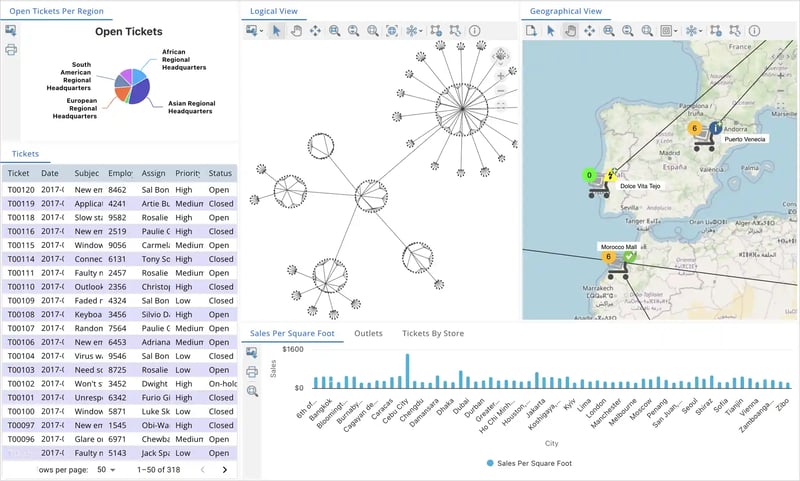The height and width of the screenshot is (481, 800).
Task: Select ticket row T00096
Action: [119, 439]
